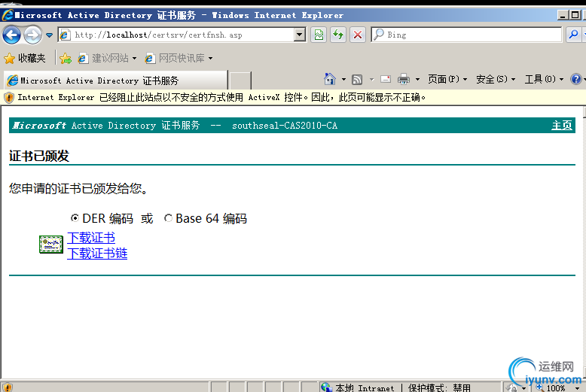Screen dimensions: 586x392
Task: Maximize the Internet Explorer window
Action: pos(575,15)
